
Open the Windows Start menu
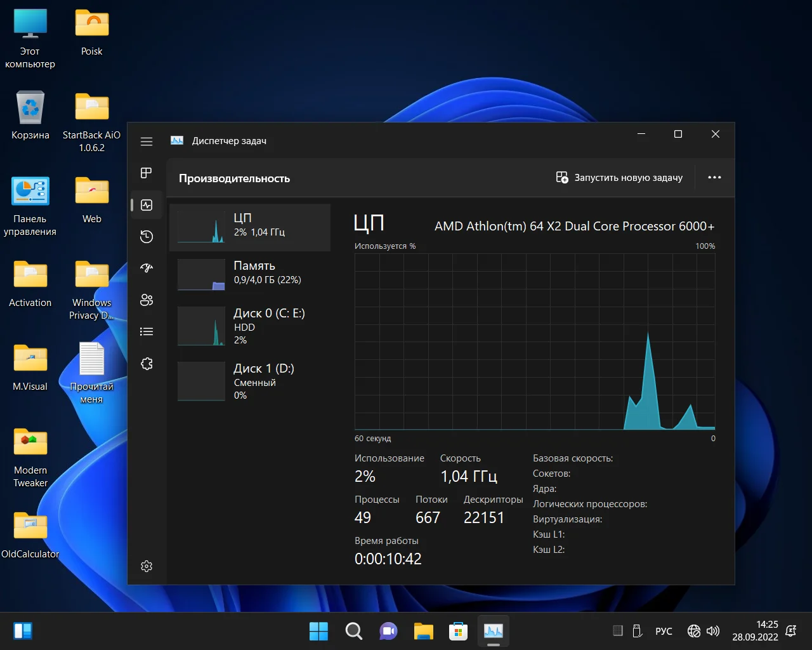[x=318, y=631]
